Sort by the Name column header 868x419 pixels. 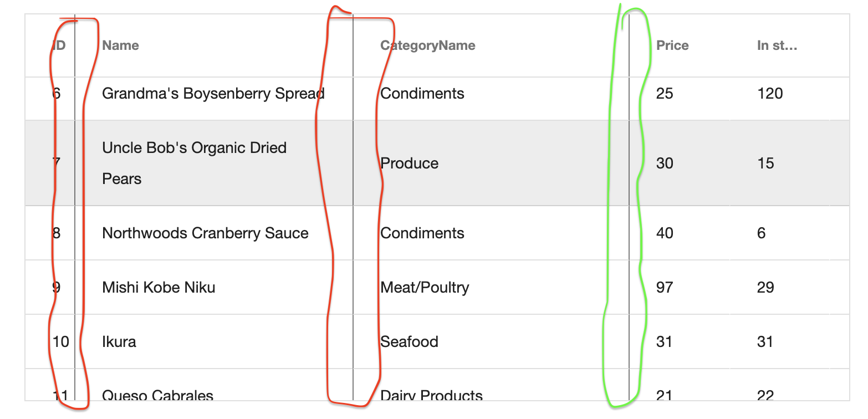[121, 45]
